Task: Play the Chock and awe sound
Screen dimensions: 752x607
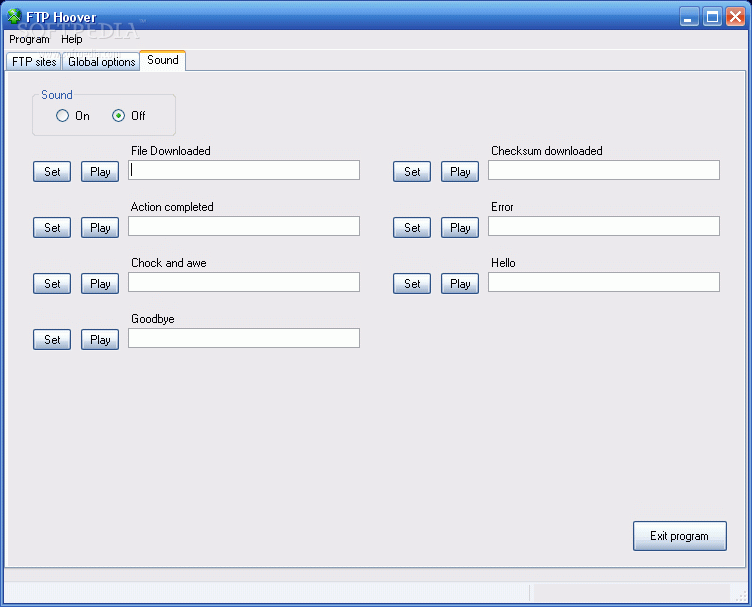Action: click(100, 284)
